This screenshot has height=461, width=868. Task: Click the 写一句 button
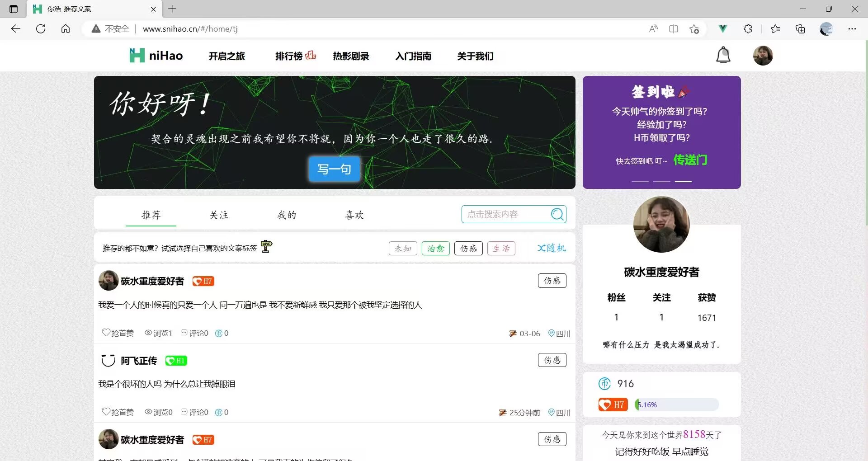tap(334, 169)
